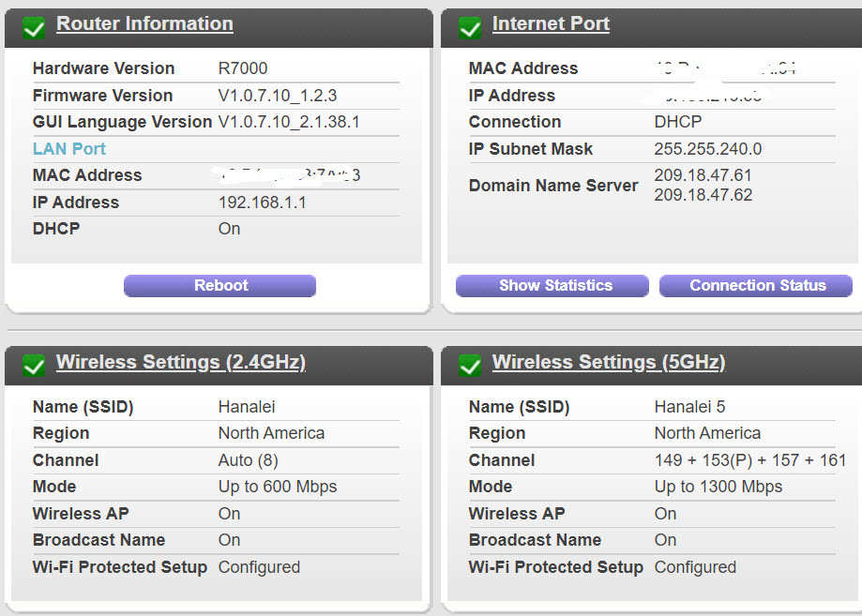Click the Up to 1300 Mbps mode value

point(718,487)
